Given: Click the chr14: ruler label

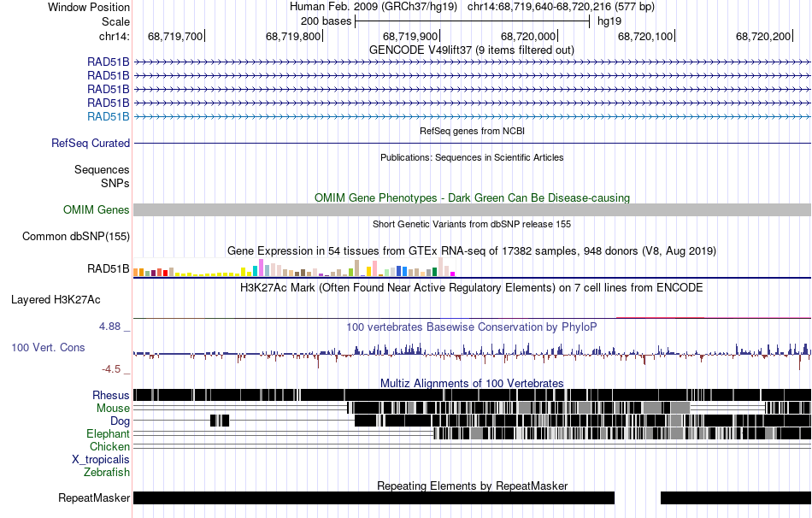Looking at the screenshot, I should click(x=114, y=36).
